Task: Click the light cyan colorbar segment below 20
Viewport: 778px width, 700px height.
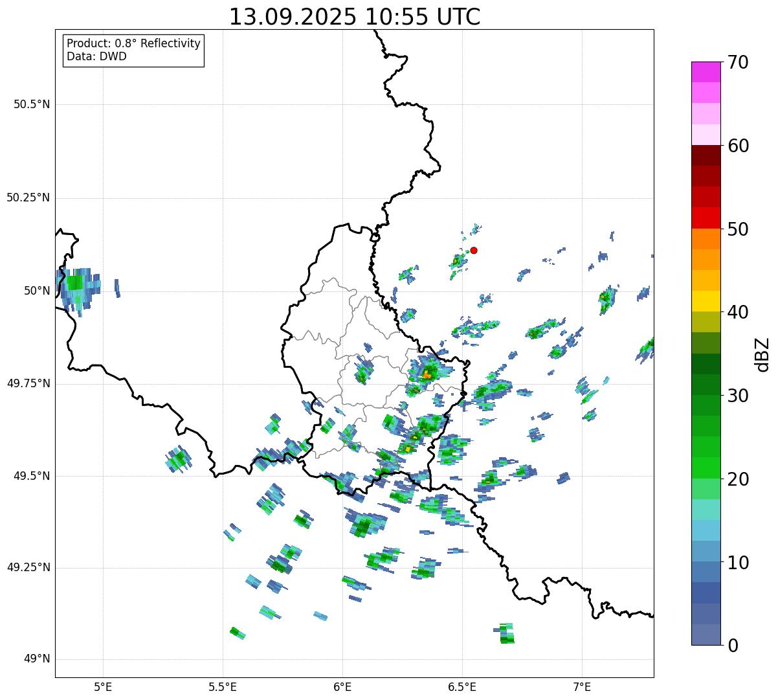Action: pyautogui.click(x=706, y=509)
